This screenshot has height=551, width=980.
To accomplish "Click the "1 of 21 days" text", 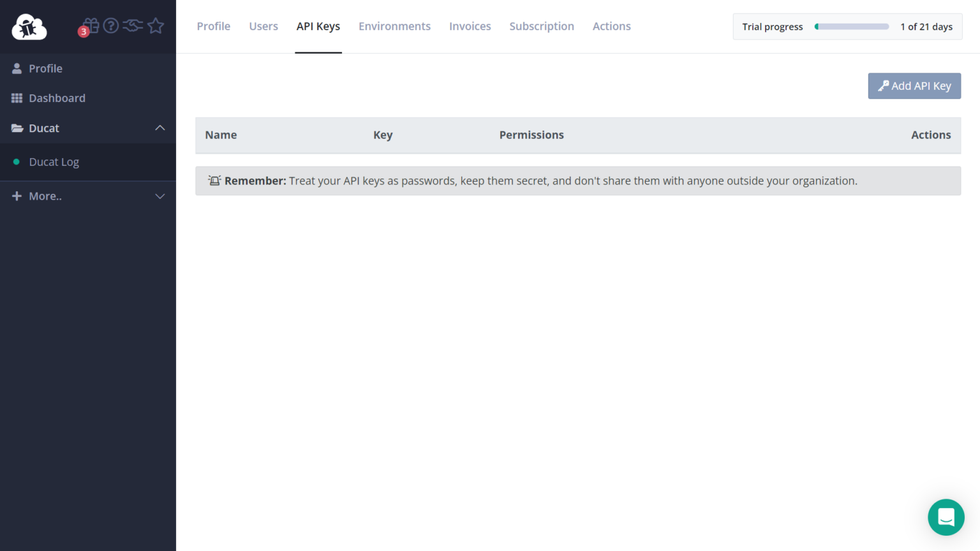I will pyautogui.click(x=926, y=27).
